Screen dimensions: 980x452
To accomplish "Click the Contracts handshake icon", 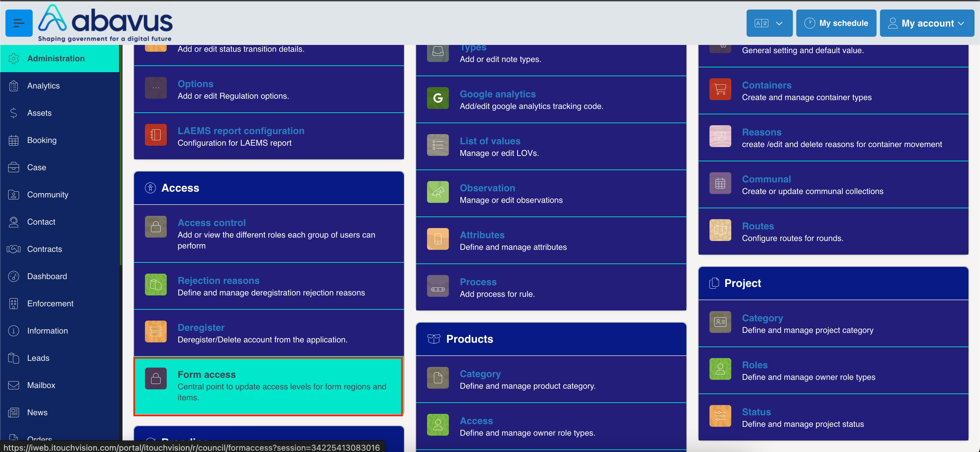I will 14,249.
